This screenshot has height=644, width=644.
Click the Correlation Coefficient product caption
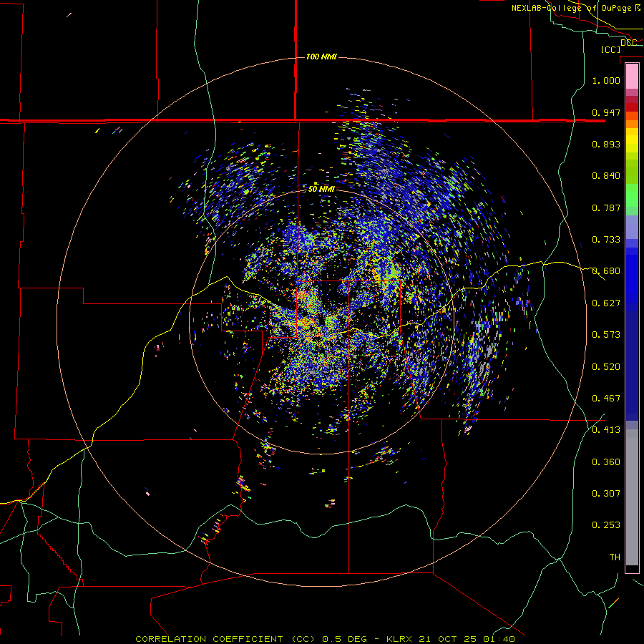pos(325,639)
